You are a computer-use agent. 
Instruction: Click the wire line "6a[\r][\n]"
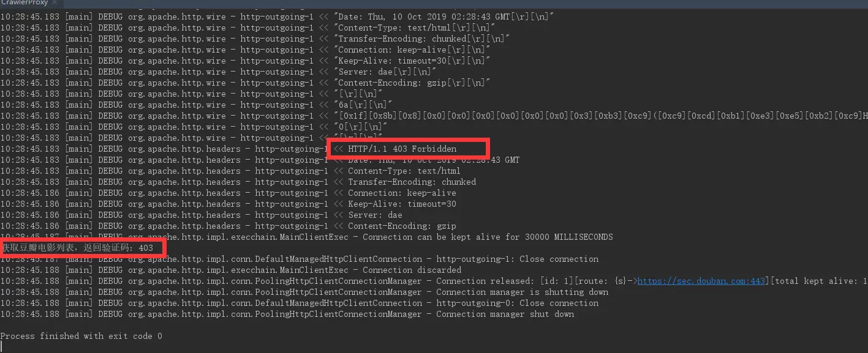[196, 105]
